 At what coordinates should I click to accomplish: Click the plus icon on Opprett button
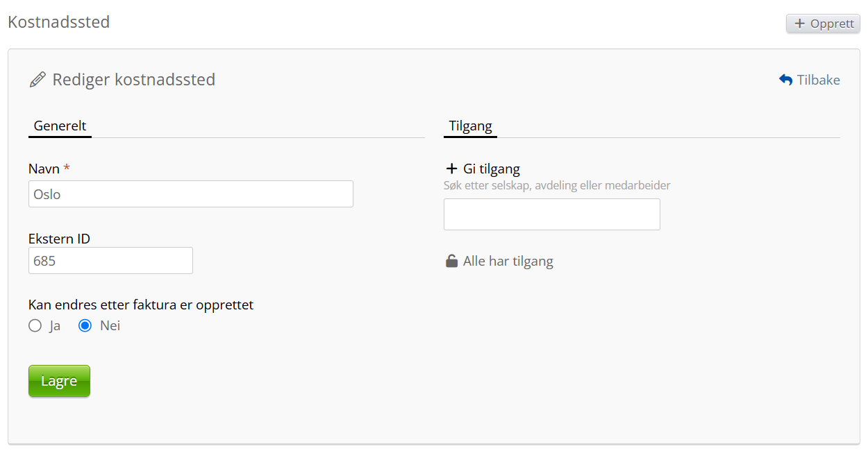[800, 24]
